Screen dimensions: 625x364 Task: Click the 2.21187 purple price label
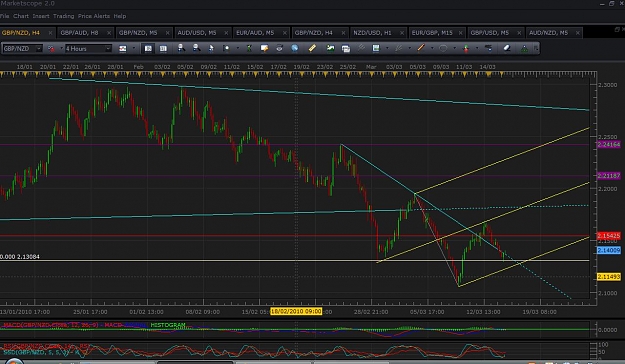609,176
